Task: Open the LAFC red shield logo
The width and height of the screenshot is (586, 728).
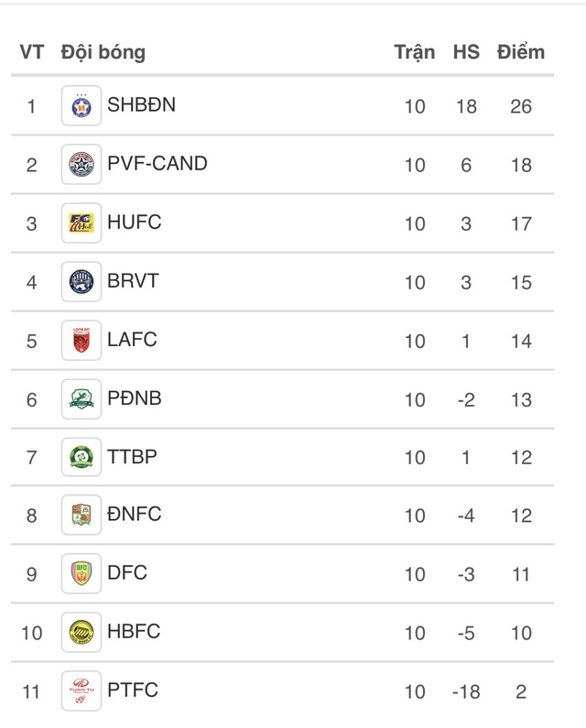Action: coord(81,341)
